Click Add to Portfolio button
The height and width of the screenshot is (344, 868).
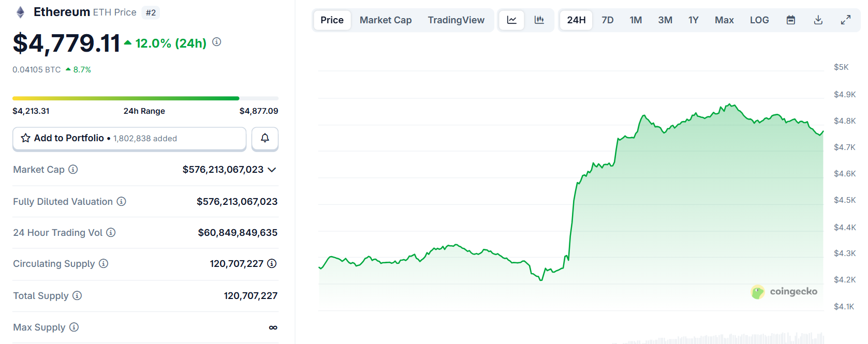[129, 139]
